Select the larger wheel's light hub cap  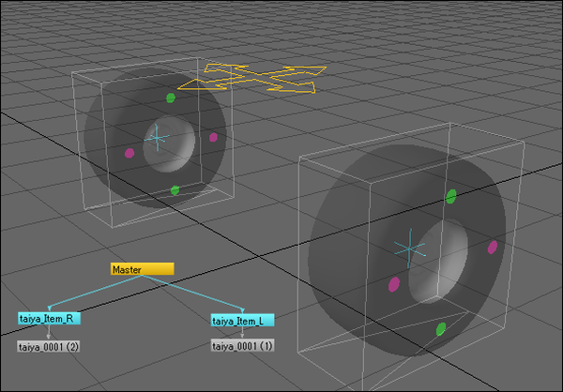pyautogui.click(x=438, y=262)
